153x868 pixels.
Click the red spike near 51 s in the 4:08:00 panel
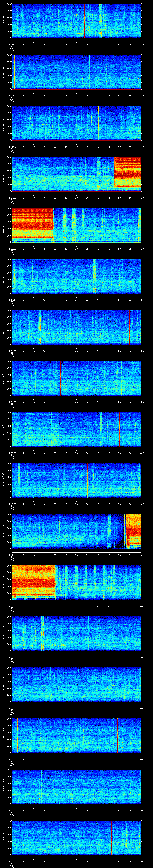click(x=122, y=378)
